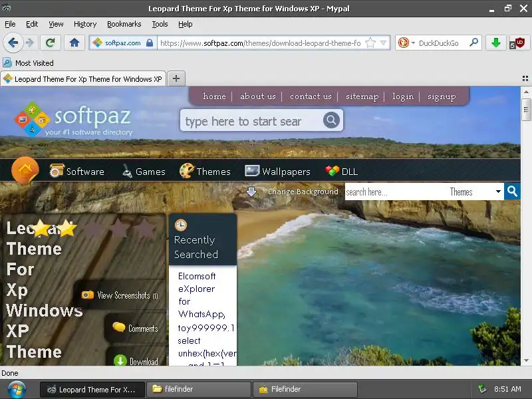Image resolution: width=532 pixels, height=399 pixels.
Task: Click the vertical scrollbar thumb
Action: click(526, 110)
